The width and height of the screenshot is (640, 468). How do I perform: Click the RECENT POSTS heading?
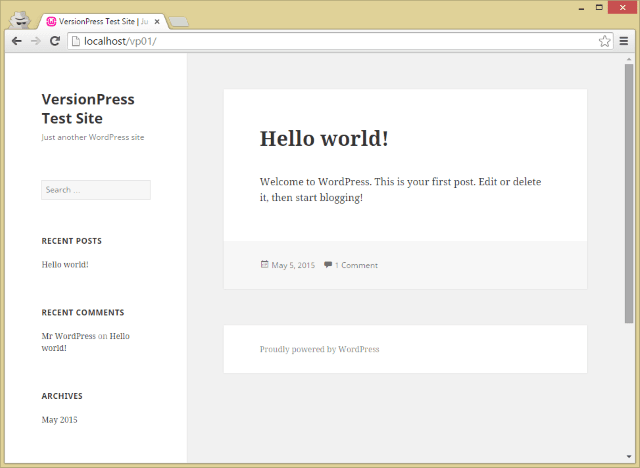71,241
